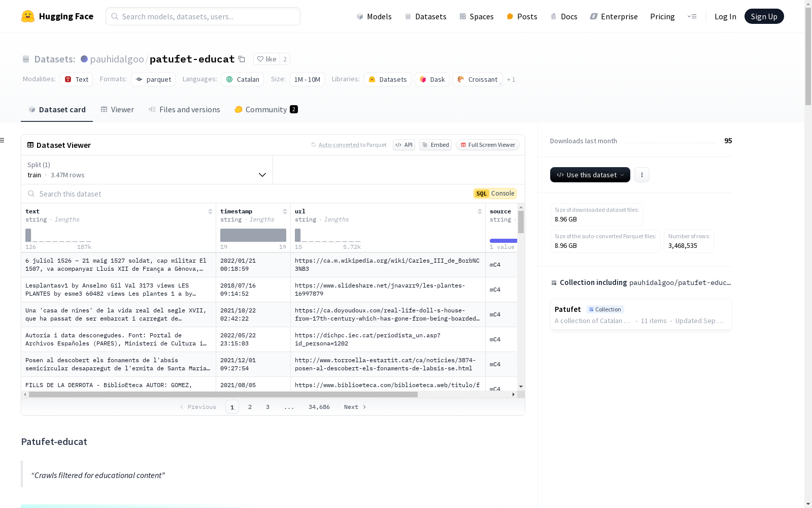Sort the text column
Screen dimensions: 812x508
[210, 211]
